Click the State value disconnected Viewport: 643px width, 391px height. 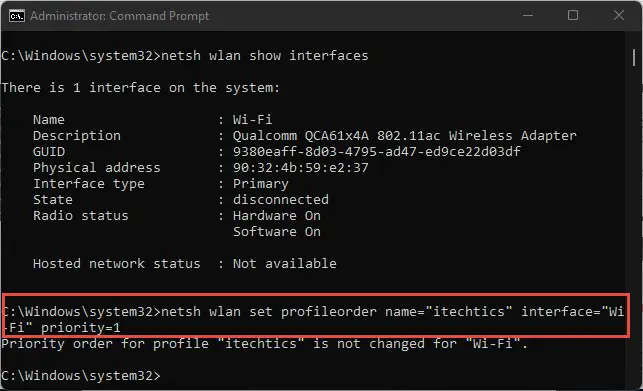click(280, 199)
